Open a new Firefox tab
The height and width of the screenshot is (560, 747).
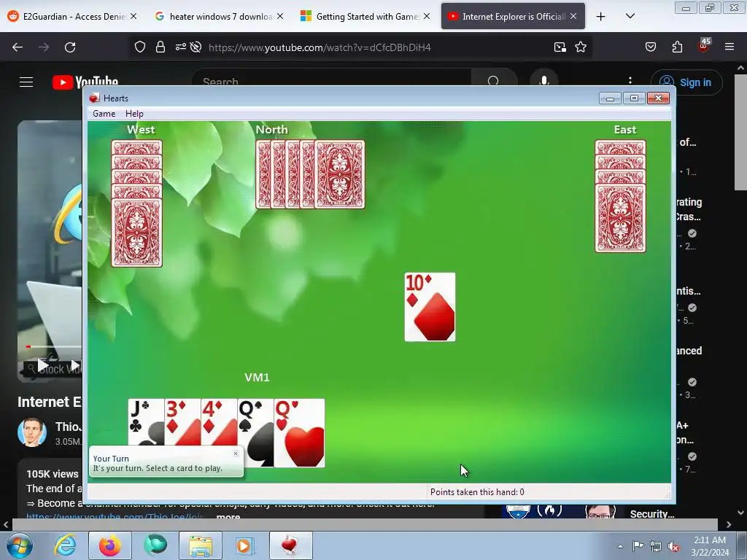pyautogui.click(x=601, y=17)
